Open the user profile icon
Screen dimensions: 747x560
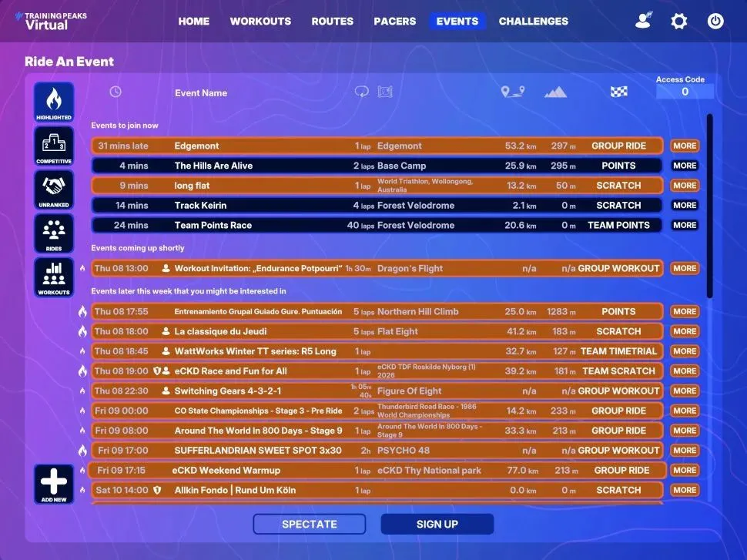(642, 22)
